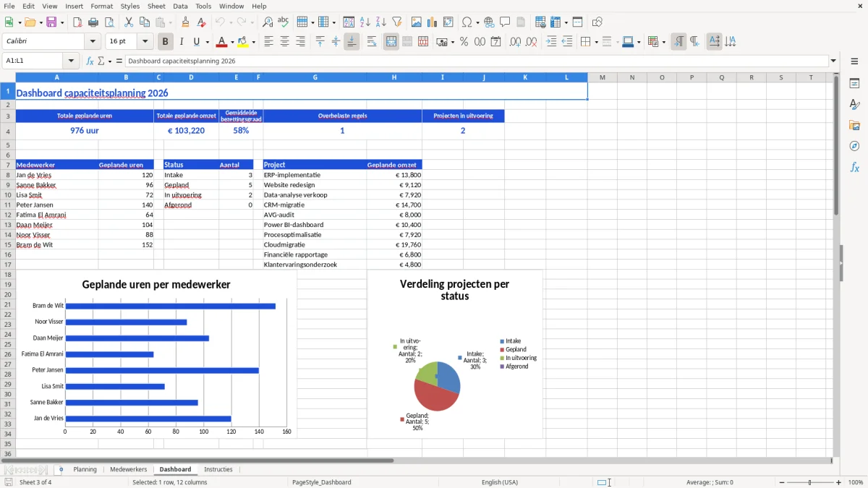This screenshot has height=488, width=868.
Task: Switch to the Planning sheet tab
Action: pyautogui.click(x=85, y=470)
